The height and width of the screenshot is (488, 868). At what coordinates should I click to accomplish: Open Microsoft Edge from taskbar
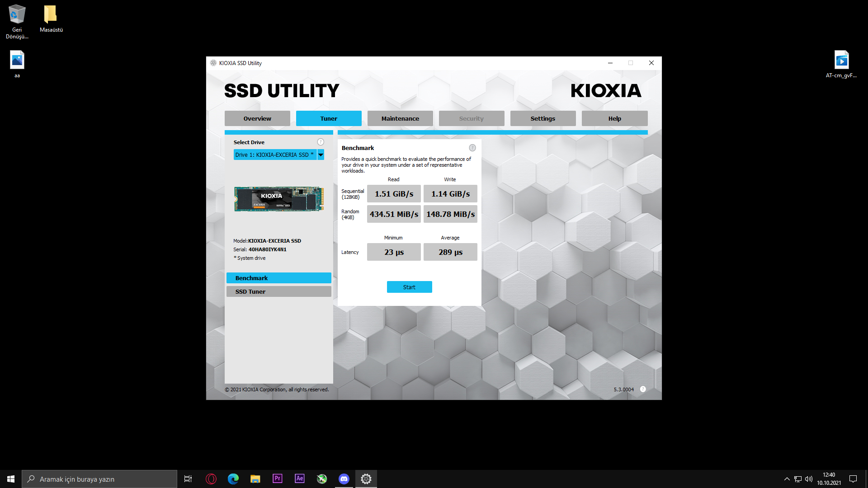(233, 479)
